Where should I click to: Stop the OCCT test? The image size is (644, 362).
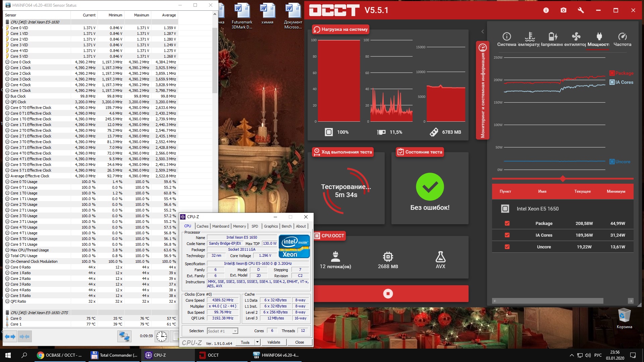pos(388,294)
